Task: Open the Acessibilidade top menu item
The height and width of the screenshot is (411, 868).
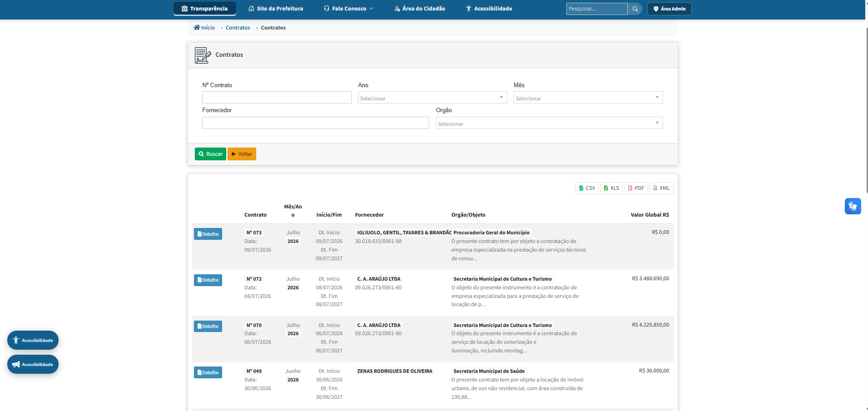Action: [x=489, y=9]
